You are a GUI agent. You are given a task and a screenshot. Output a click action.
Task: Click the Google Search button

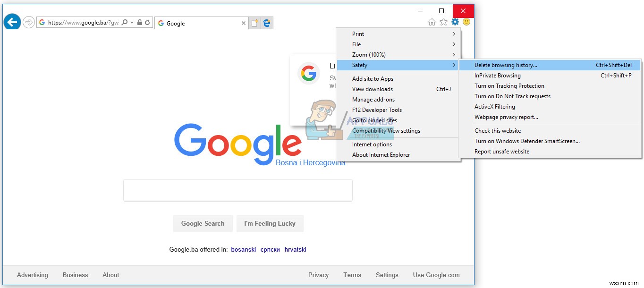tap(203, 223)
